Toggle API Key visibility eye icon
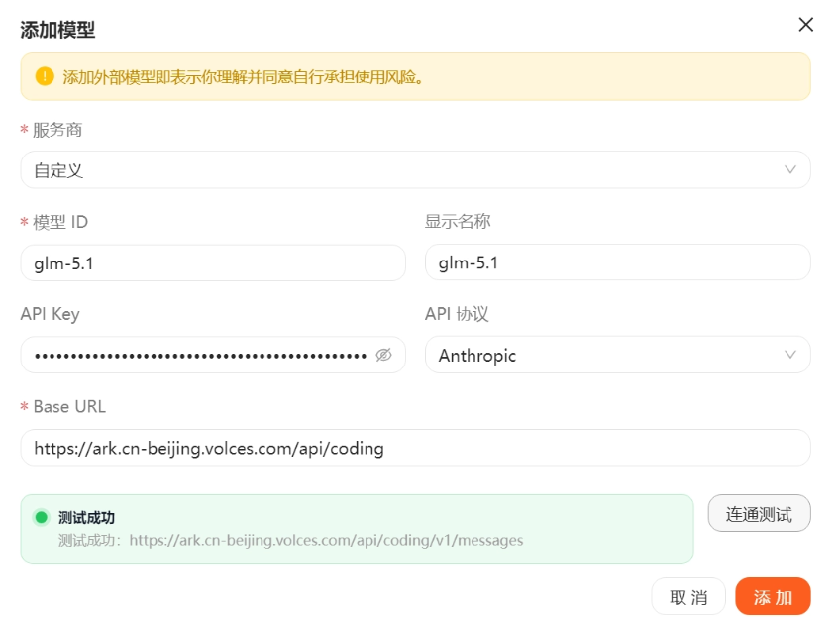The width and height of the screenshot is (840, 627). coord(384,355)
